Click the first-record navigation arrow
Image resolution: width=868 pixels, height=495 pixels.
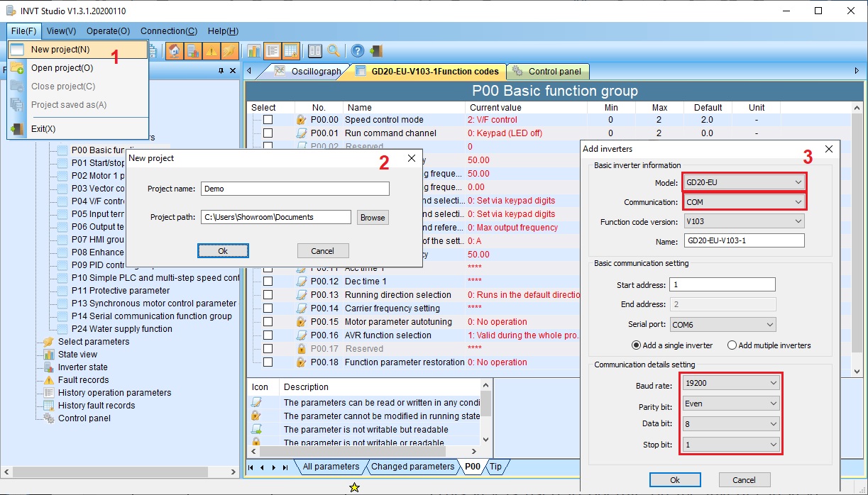pyautogui.click(x=251, y=467)
